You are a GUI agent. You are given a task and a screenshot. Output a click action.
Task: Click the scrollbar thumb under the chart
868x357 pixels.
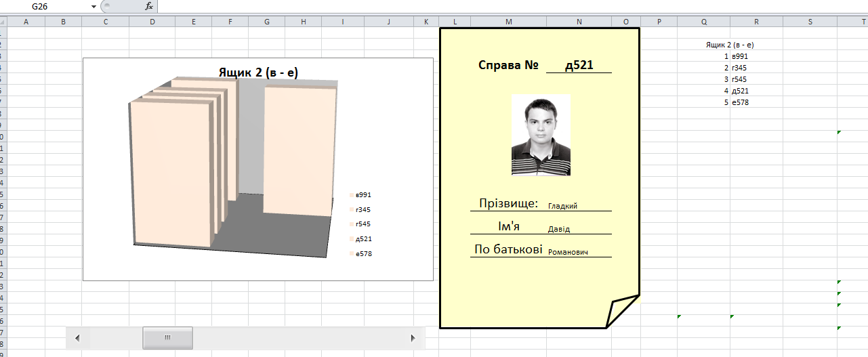(167, 337)
